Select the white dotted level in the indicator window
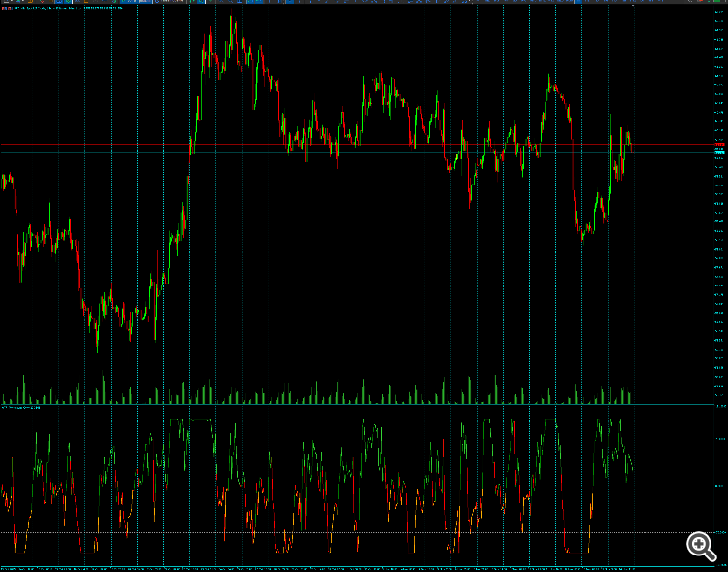Image resolution: width=728 pixels, height=572 pixels. click(x=356, y=532)
